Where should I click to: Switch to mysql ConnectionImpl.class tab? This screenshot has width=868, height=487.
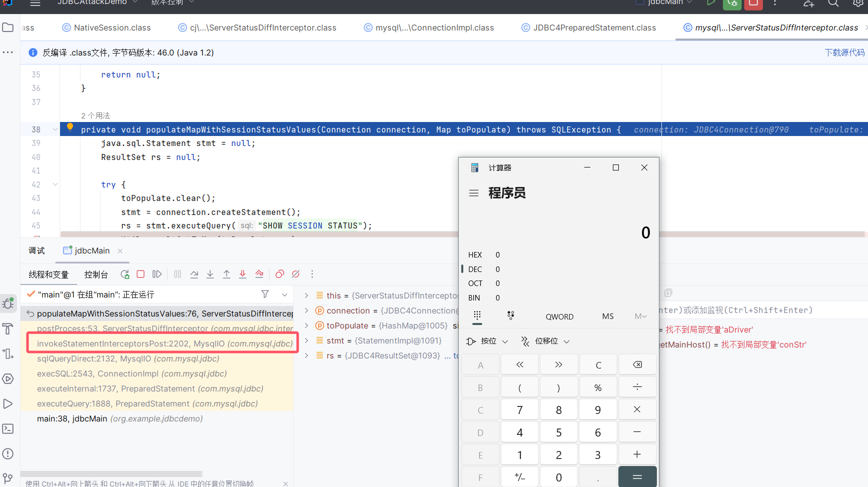(429, 27)
